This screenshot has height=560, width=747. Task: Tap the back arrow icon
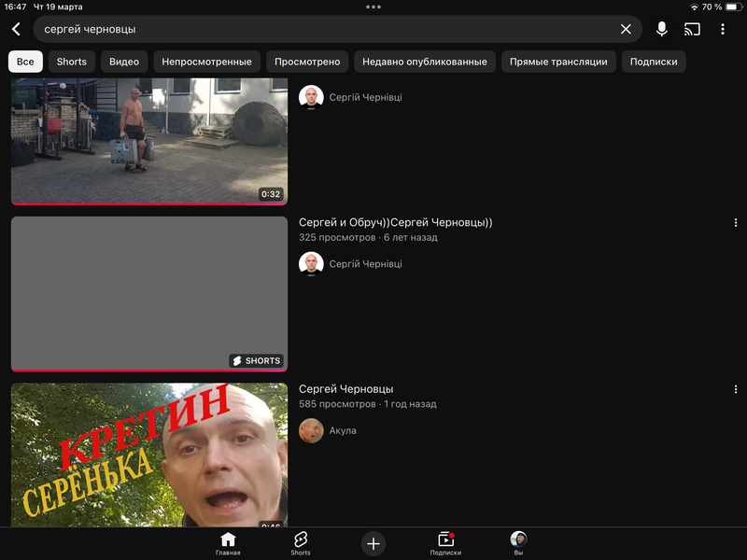click(x=16, y=29)
